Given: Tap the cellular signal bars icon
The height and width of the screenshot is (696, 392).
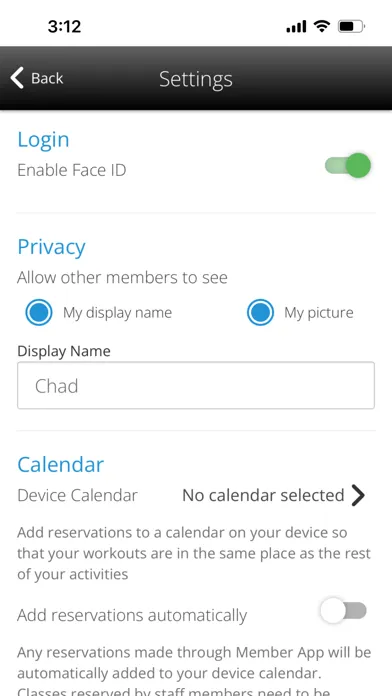Looking at the screenshot, I should click(x=296, y=27).
